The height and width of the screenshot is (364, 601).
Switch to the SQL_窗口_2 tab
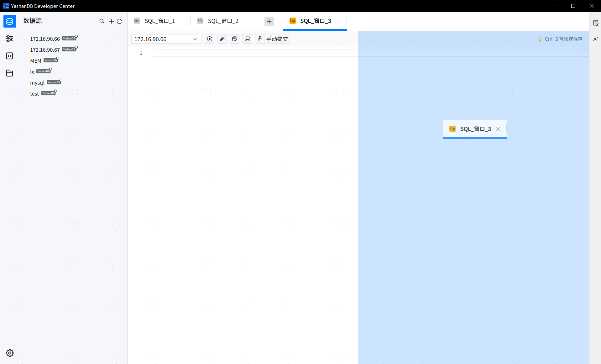click(223, 21)
